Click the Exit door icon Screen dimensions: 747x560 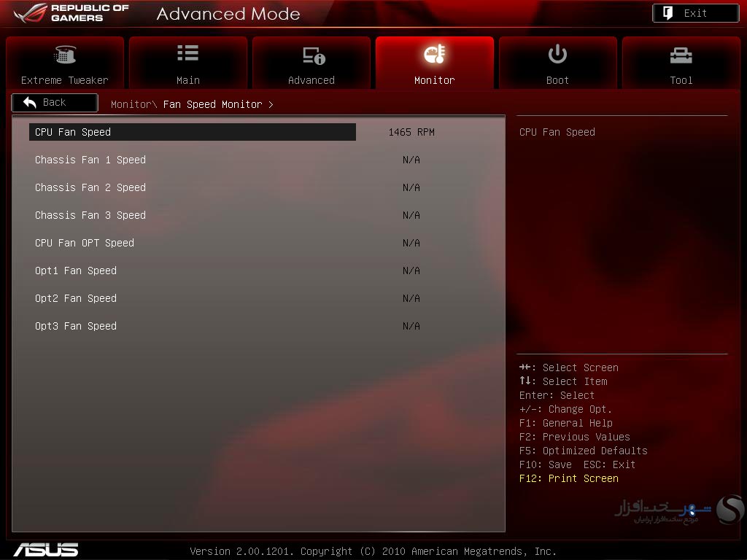tap(667, 13)
